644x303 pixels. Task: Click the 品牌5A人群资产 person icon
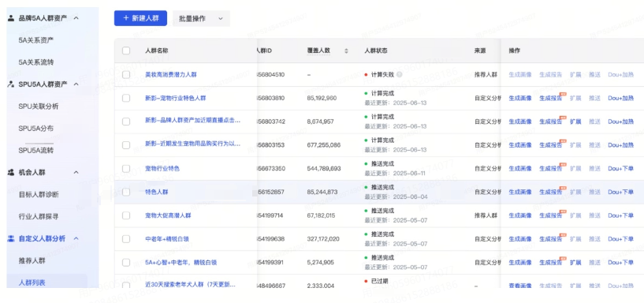click(11, 17)
